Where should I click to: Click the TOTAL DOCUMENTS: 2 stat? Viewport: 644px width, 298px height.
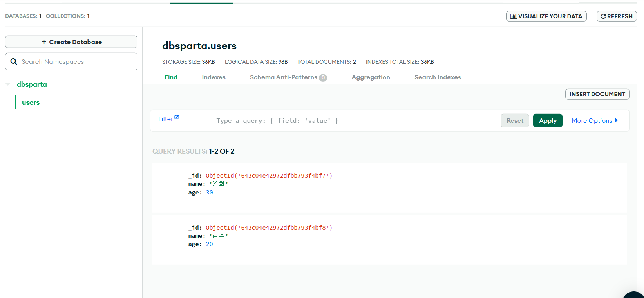point(327,62)
